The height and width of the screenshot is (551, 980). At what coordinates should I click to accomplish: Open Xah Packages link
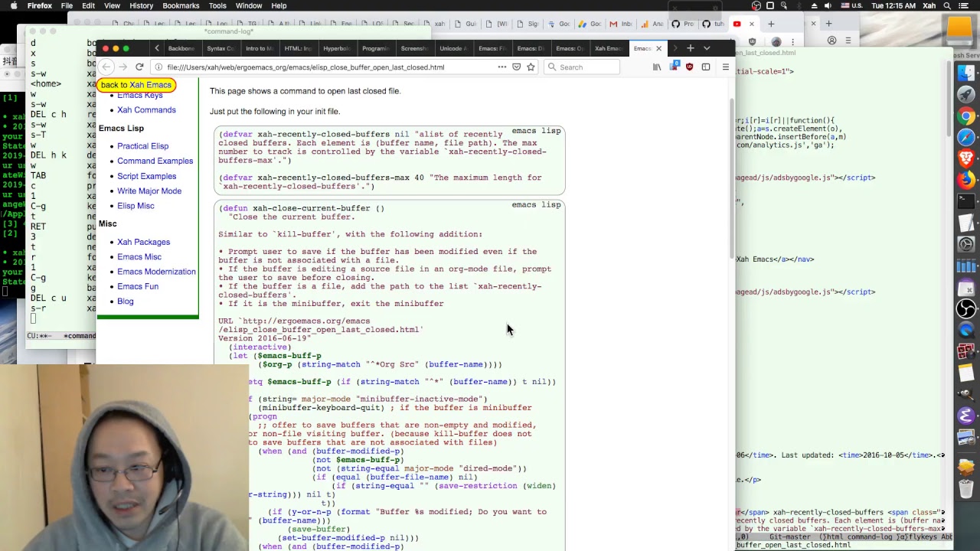(143, 242)
